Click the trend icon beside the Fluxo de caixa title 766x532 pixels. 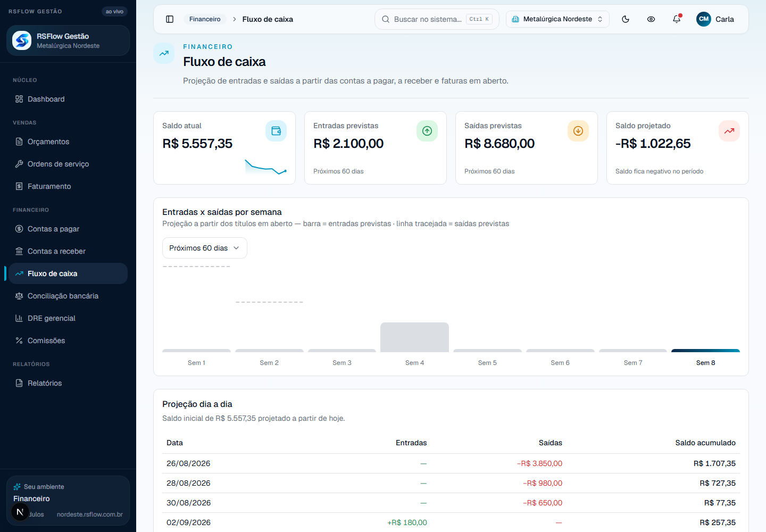click(x=164, y=53)
